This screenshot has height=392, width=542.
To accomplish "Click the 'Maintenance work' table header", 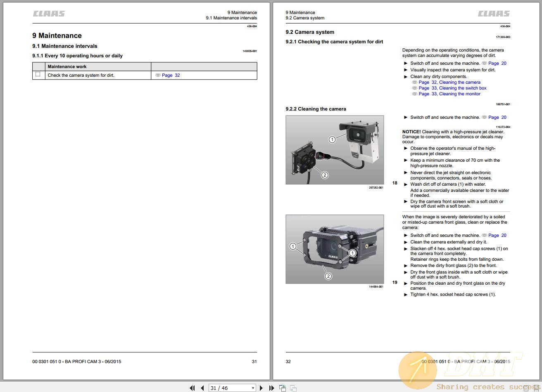I will click(x=67, y=66).
